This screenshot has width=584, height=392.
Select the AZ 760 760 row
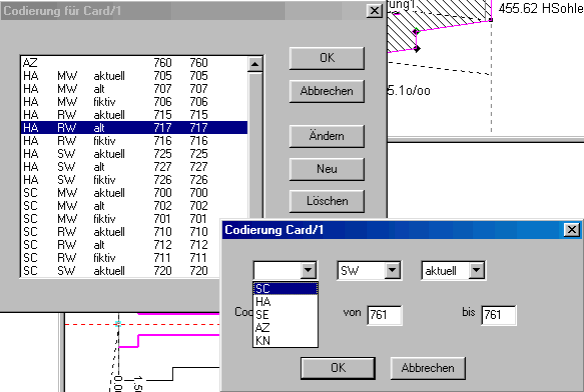(x=134, y=63)
